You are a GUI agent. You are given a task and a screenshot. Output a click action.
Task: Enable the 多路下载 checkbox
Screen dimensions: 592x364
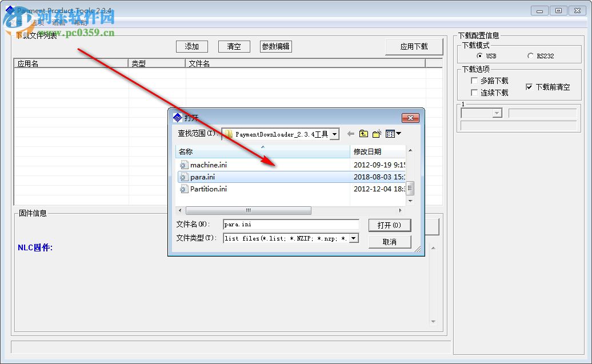coord(474,81)
